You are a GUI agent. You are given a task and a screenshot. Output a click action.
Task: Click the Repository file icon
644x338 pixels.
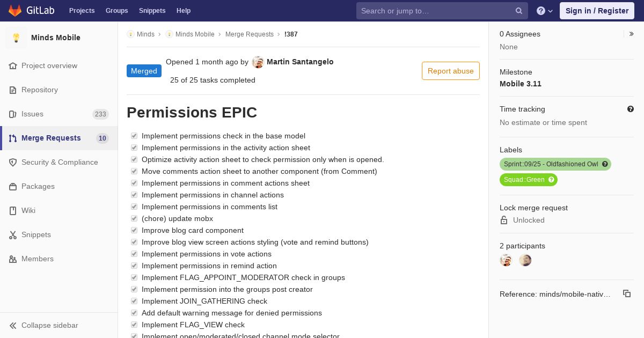coord(13,90)
